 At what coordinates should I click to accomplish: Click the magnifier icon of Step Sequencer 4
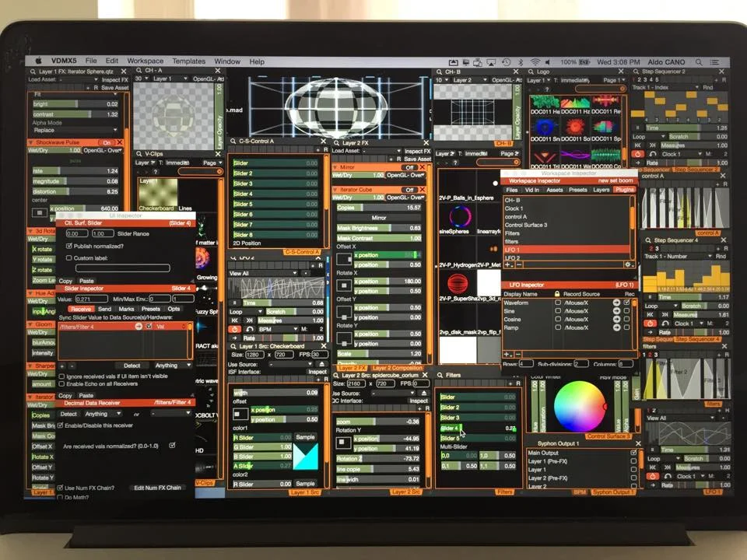point(648,240)
